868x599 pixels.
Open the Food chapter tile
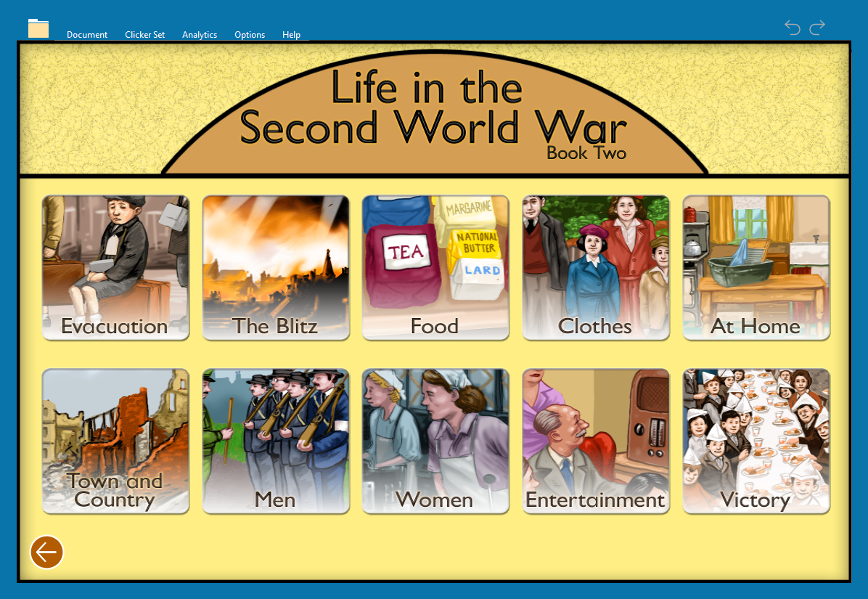click(x=435, y=267)
